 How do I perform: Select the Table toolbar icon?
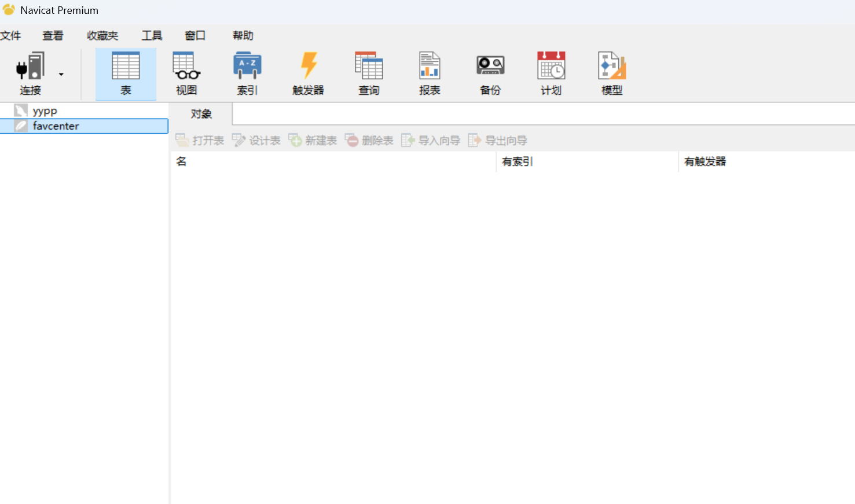click(126, 67)
